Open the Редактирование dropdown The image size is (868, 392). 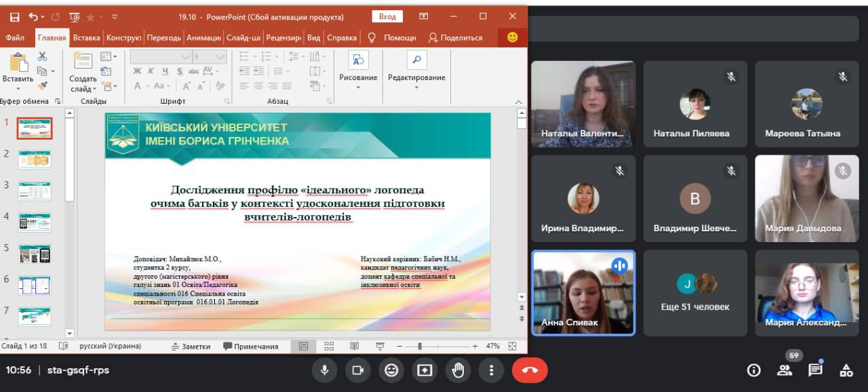click(x=416, y=78)
